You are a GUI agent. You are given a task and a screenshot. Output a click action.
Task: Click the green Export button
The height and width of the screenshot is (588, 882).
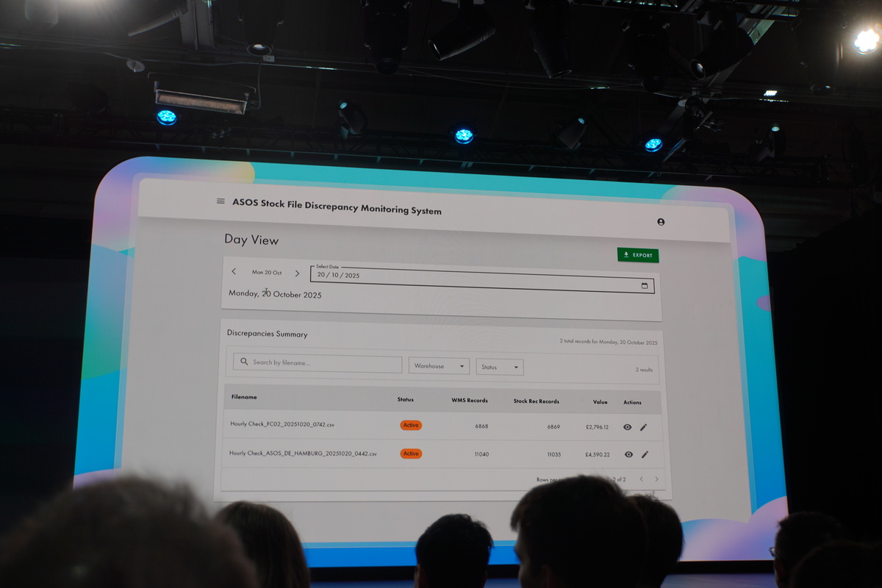tap(638, 255)
